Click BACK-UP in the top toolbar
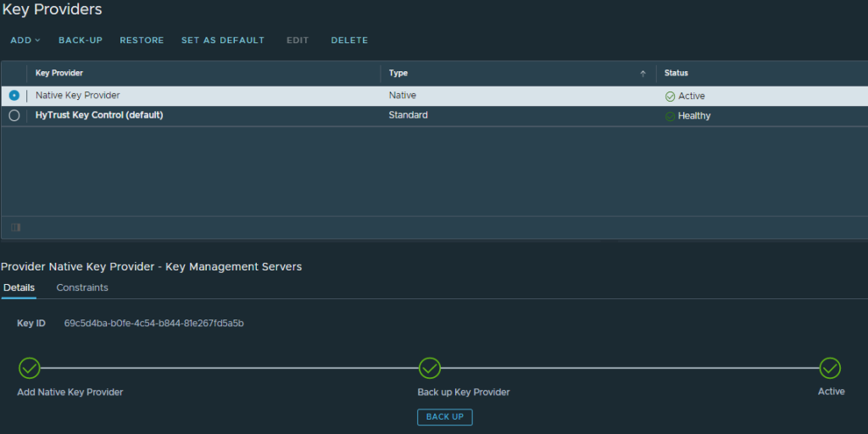This screenshot has width=868, height=434. point(81,41)
